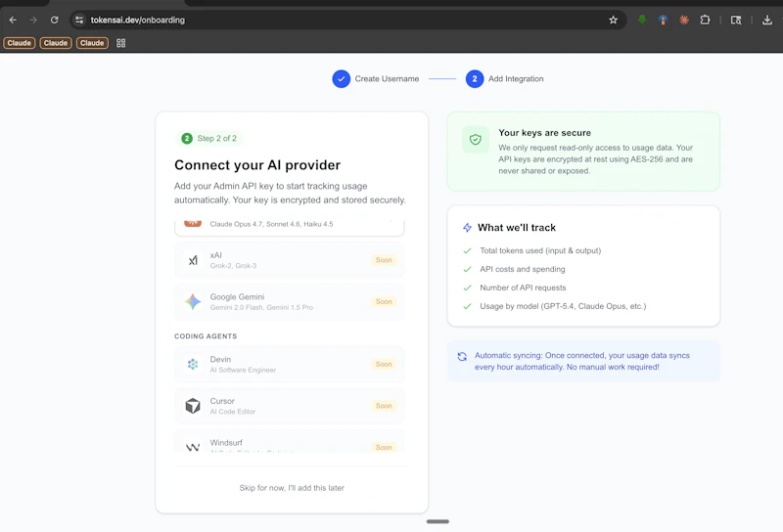Click the Windsurf logo icon
This screenshot has width=783, height=532.
pos(193,447)
